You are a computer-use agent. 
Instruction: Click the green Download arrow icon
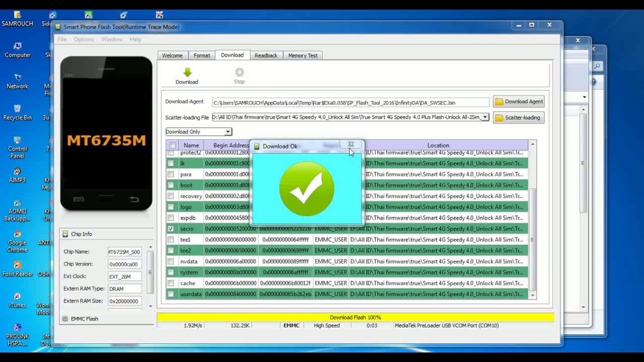coord(187,72)
